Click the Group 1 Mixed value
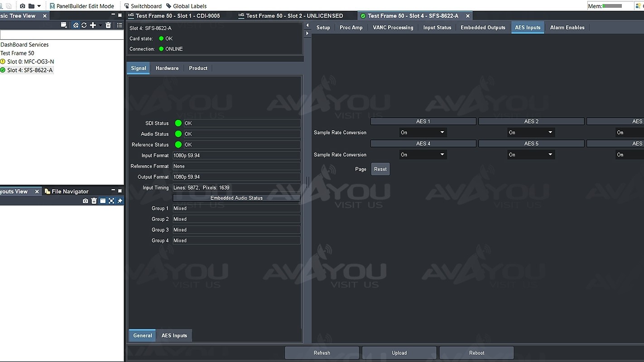Viewport: 644px width, 362px height. click(x=236, y=209)
